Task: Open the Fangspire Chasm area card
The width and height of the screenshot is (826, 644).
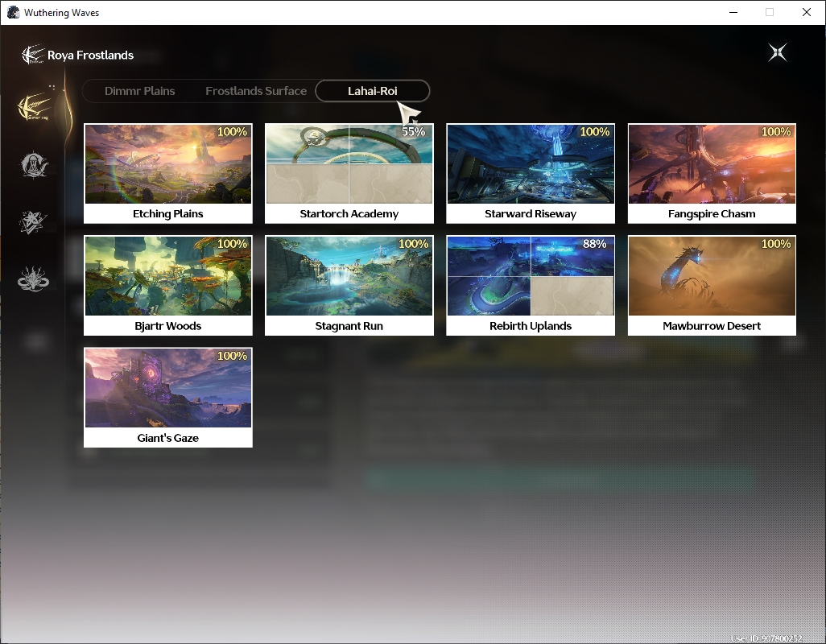Action: click(712, 173)
